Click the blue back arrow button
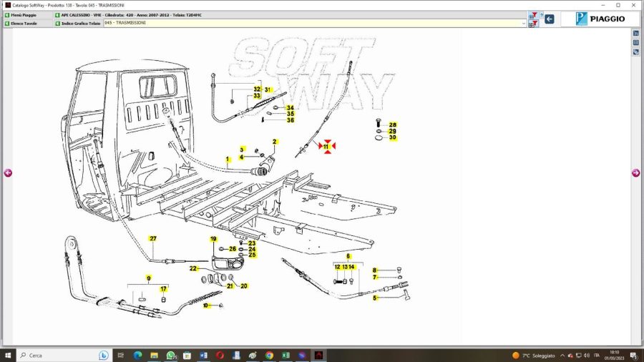 (x=550, y=19)
